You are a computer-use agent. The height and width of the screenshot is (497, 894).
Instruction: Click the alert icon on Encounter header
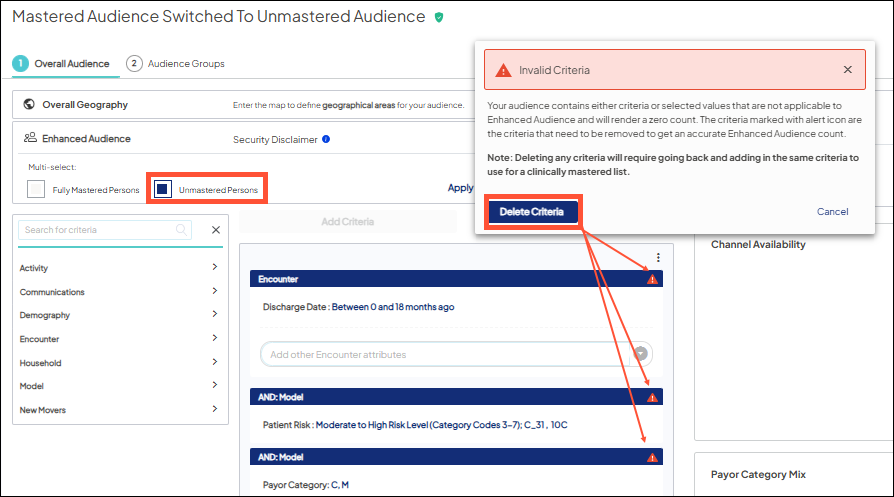pos(652,280)
